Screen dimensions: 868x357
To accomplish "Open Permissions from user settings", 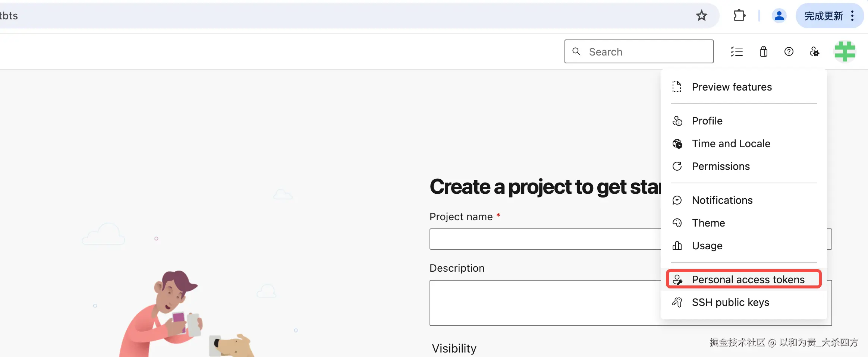I will pos(720,166).
